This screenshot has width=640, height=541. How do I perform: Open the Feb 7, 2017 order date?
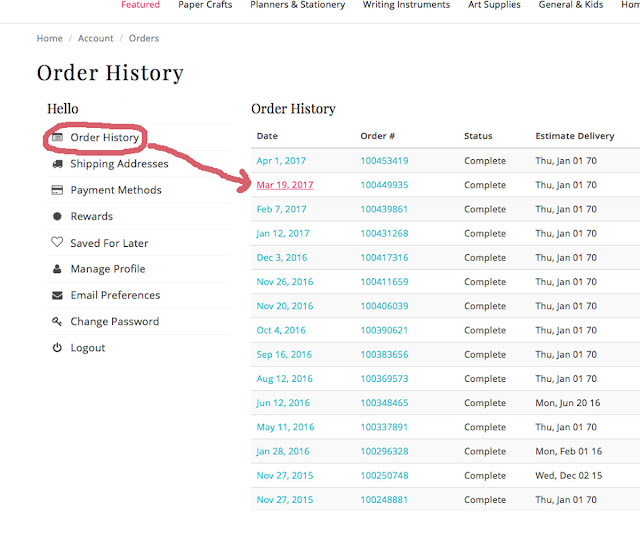[x=282, y=209]
